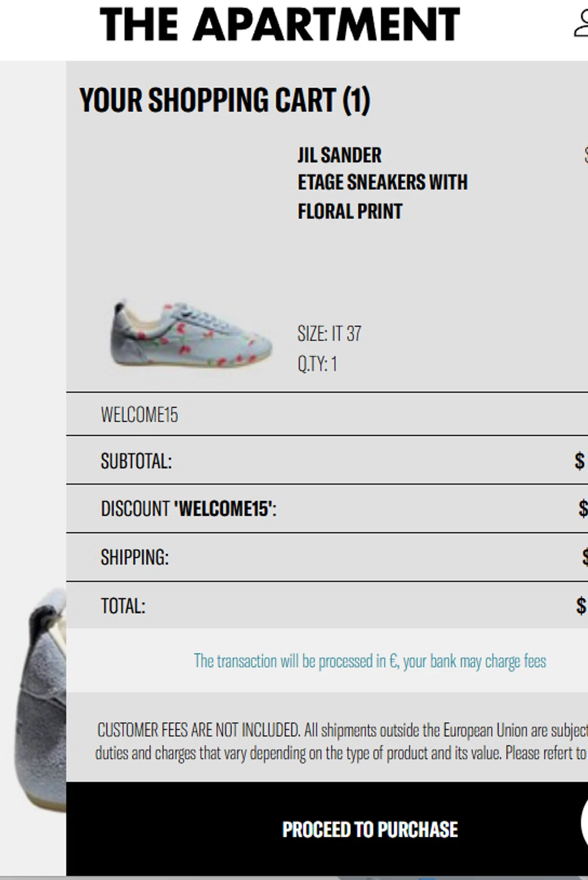Open the user account icon

581,25
